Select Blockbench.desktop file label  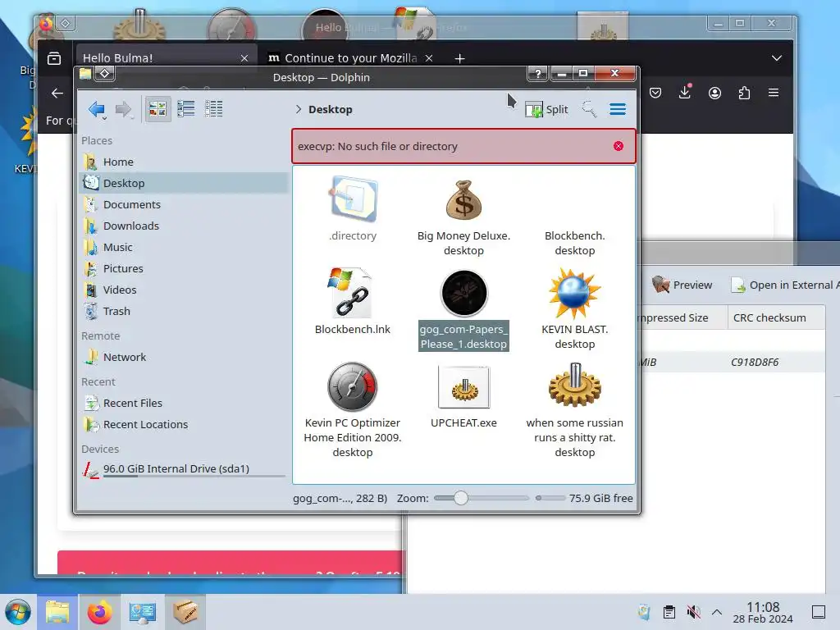coord(574,243)
